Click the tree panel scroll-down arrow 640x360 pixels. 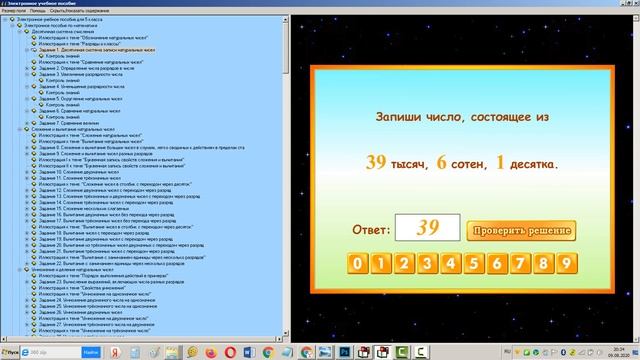tap(285, 333)
